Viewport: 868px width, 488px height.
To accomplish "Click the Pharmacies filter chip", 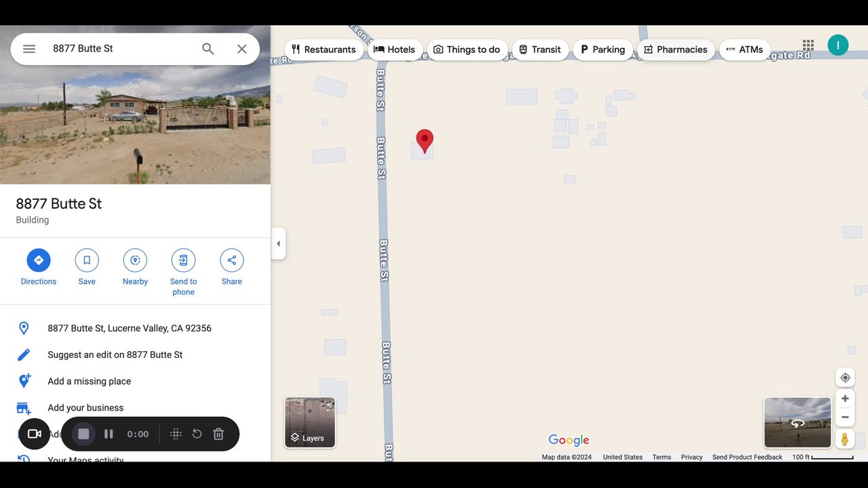I will (675, 49).
